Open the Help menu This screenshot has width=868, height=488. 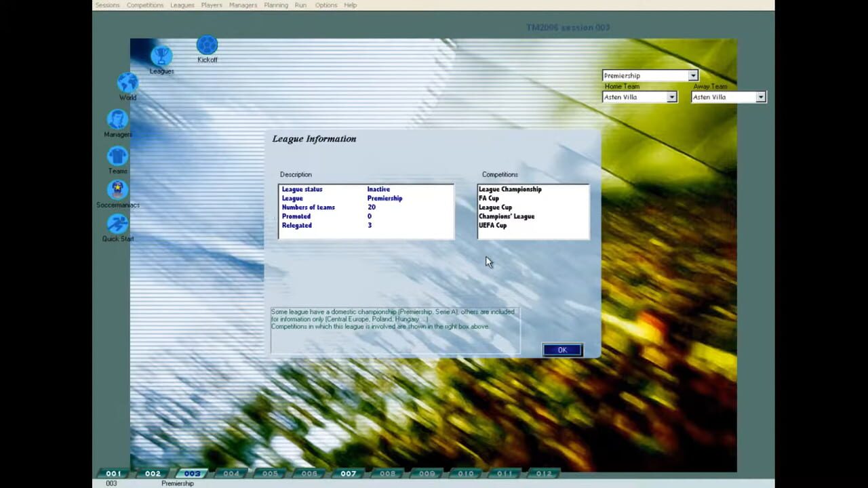pos(350,5)
